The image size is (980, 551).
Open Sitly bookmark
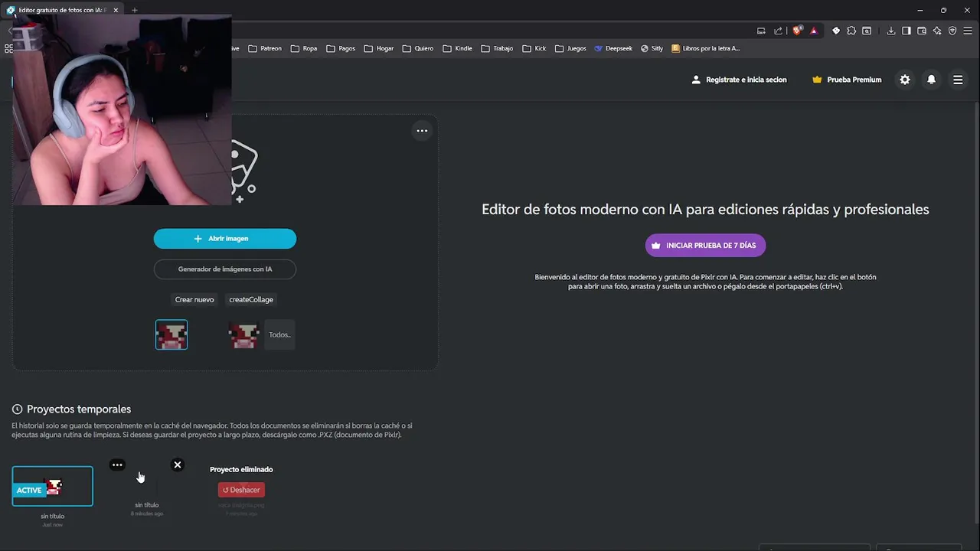pyautogui.click(x=652, y=48)
